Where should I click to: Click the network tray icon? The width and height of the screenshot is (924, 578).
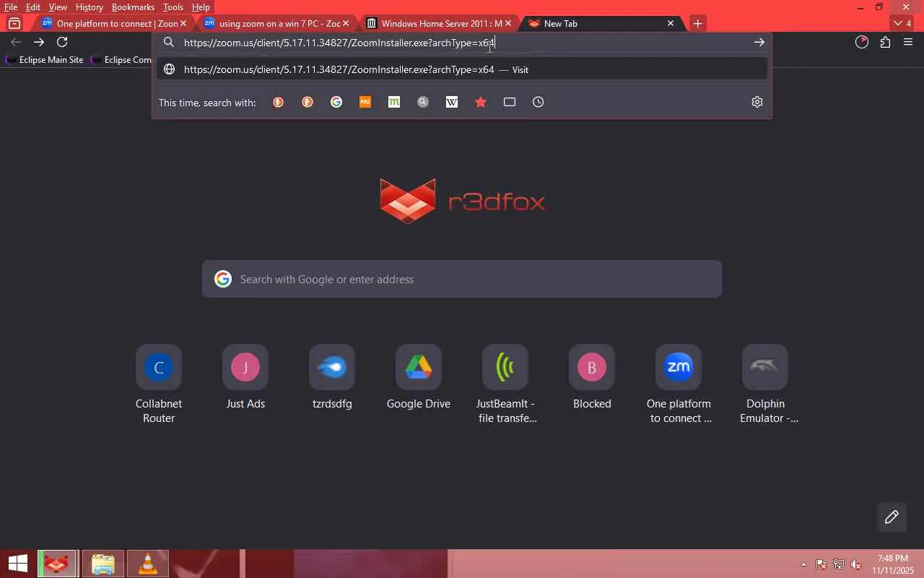pos(839,564)
